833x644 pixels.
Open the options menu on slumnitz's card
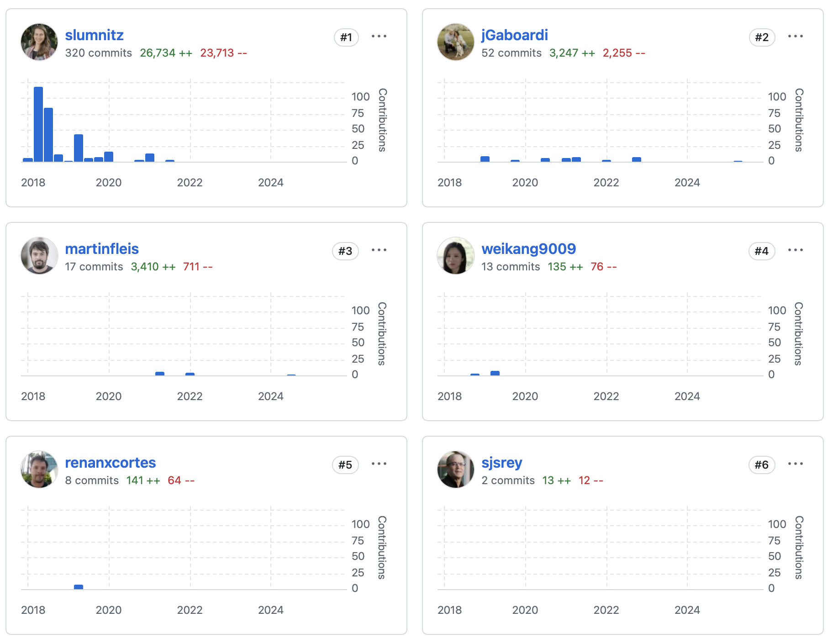pos(379,37)
